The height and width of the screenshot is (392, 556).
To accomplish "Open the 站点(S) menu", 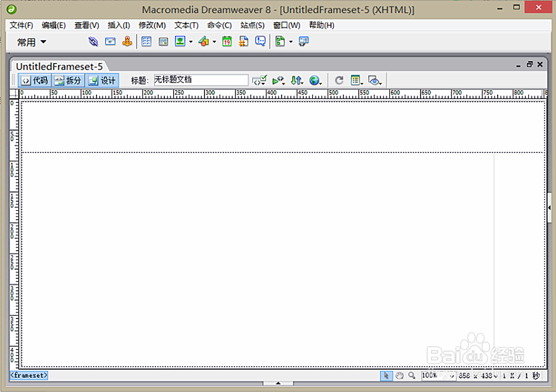I will 253,25.
